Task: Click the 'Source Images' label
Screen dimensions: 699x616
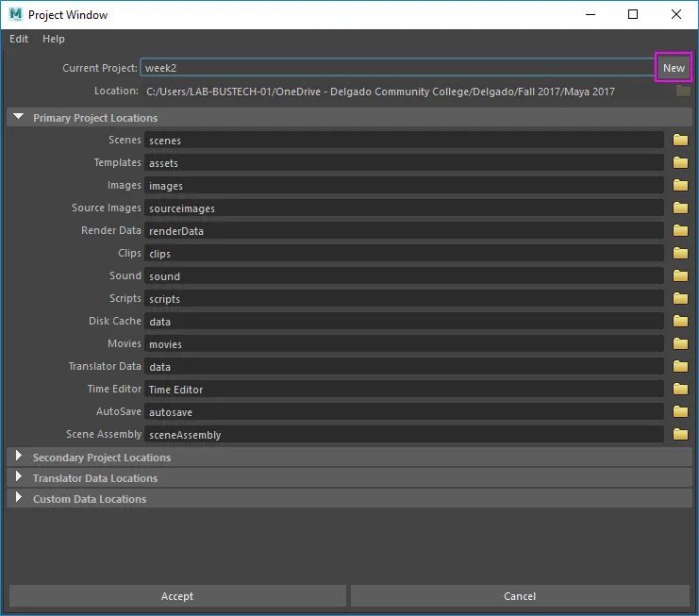Action: (106, 208)
